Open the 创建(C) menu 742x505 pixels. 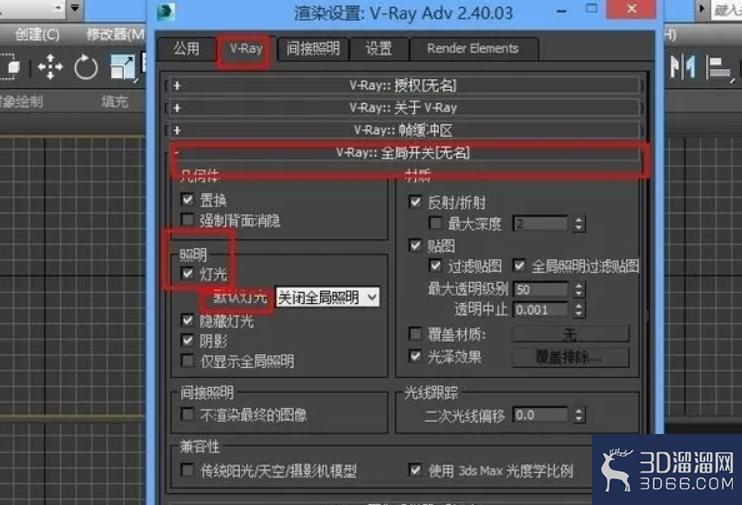37,35
